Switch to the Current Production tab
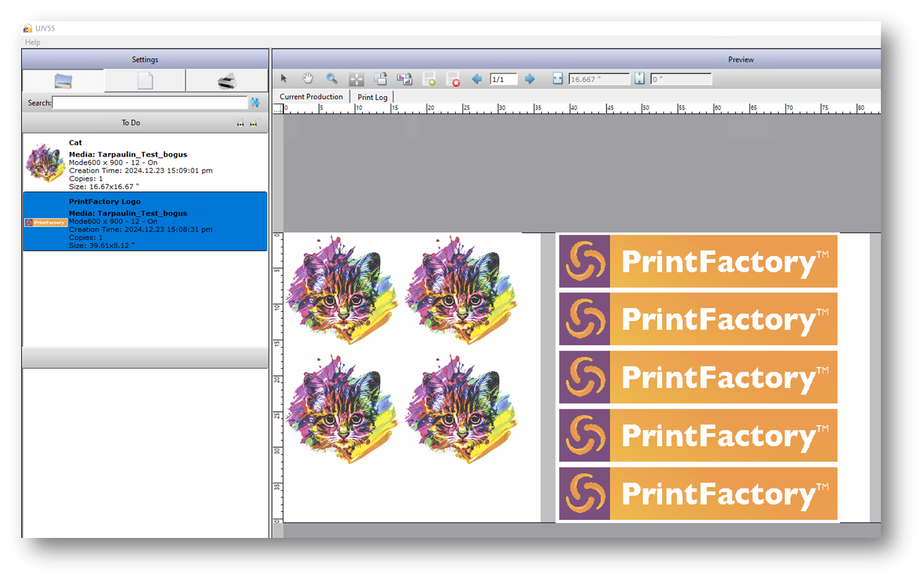Screen dimensions: 924x581 click(311, 97)
